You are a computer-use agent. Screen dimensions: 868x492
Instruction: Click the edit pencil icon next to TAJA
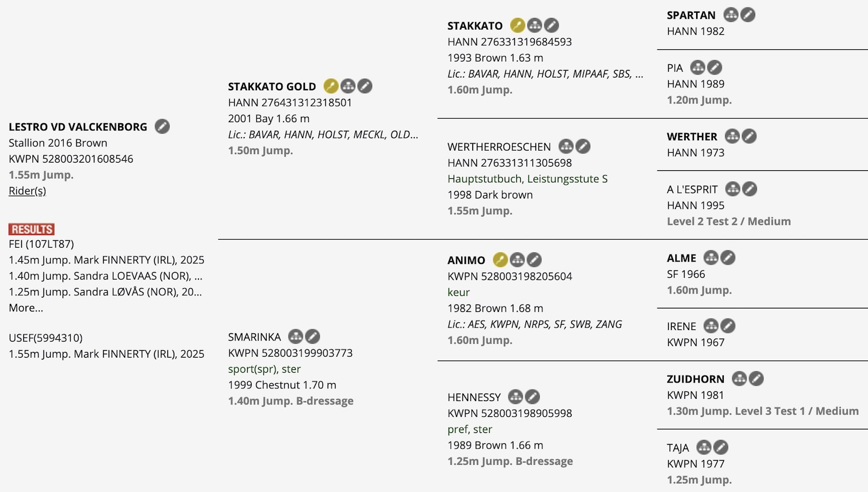click(721, 447)
